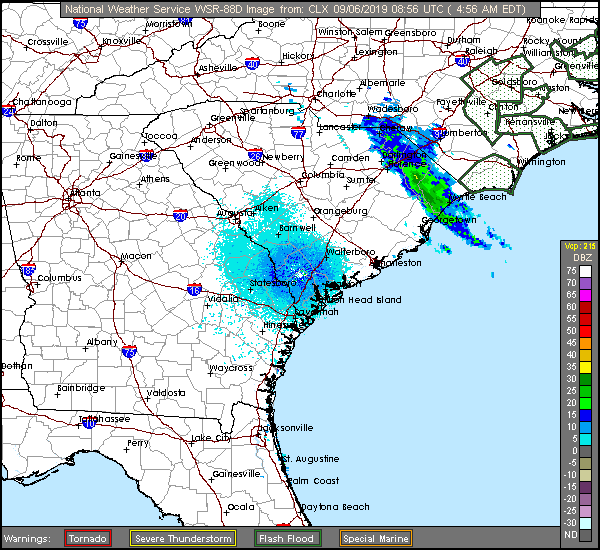Image resolution: width=600 pixels, height=550 pixels.
Task: Select the 35 dBZ yellow swatch
Action: point(585,367)
